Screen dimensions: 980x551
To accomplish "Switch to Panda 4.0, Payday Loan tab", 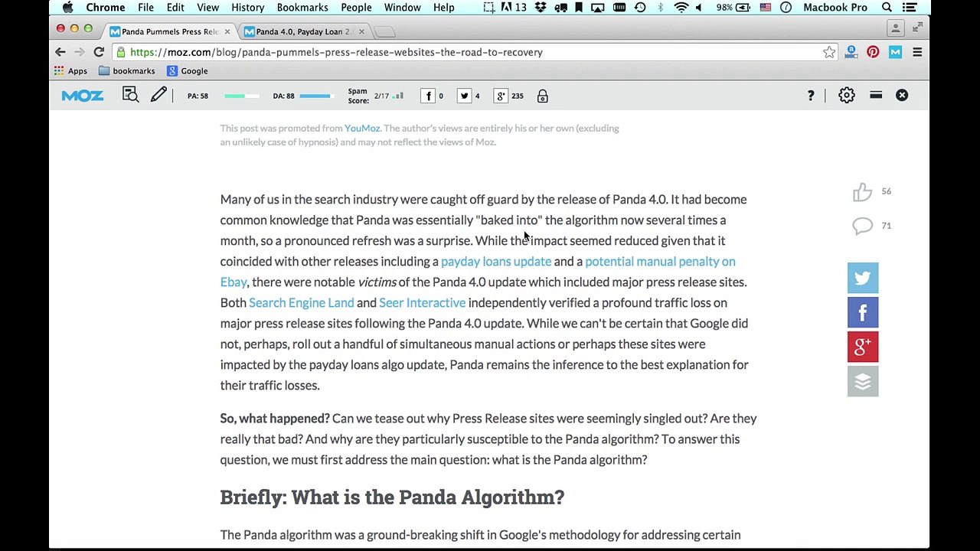I will click(302, 31).
